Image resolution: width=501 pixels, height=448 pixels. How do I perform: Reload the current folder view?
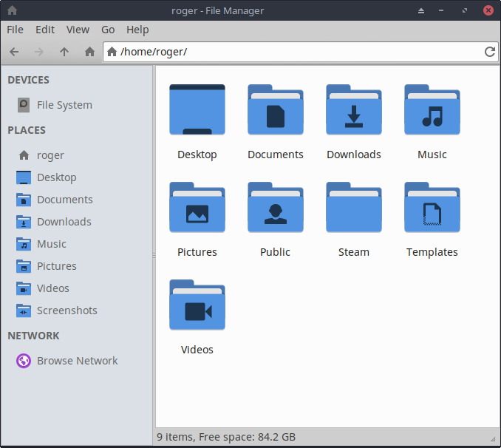pyautogui.click(x=490, y=52)
